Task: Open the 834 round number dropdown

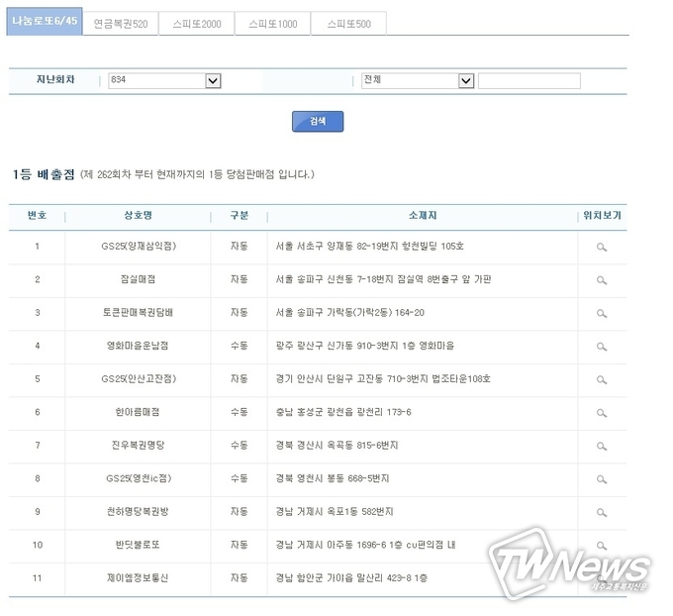Action: click(212, 81)
